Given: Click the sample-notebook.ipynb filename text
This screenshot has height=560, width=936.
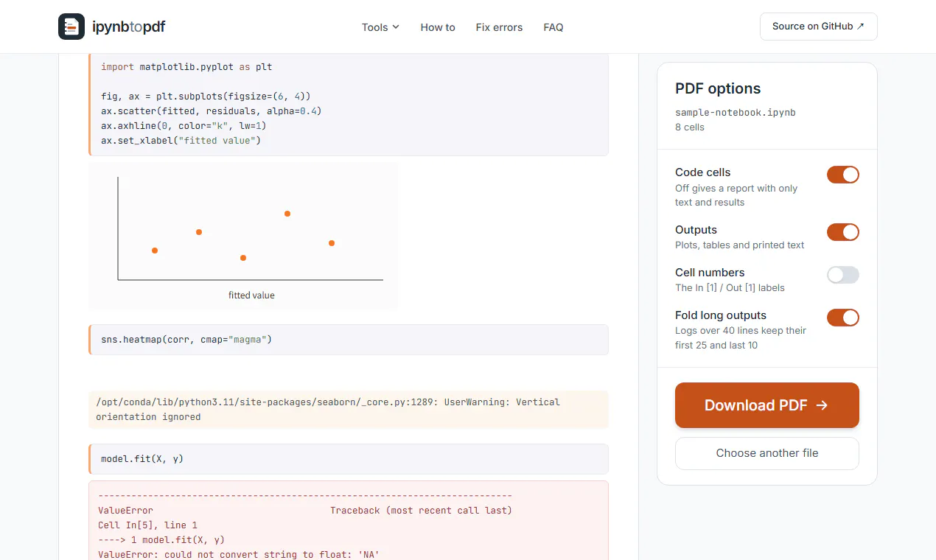Looking at the screenshot, I should click(x=736, y=113).
